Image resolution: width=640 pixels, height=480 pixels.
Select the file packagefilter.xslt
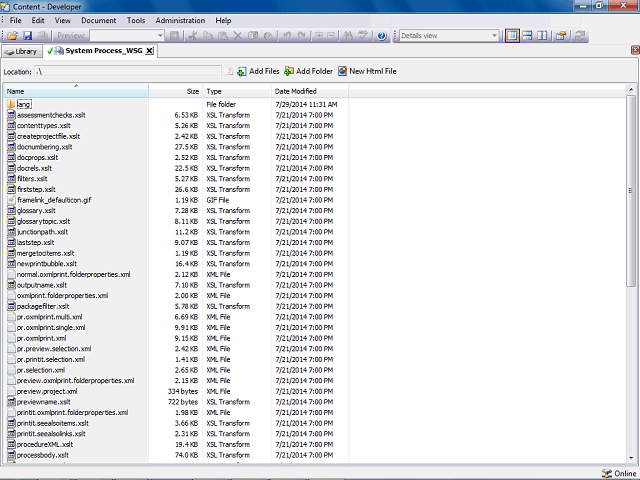[43, 306]
